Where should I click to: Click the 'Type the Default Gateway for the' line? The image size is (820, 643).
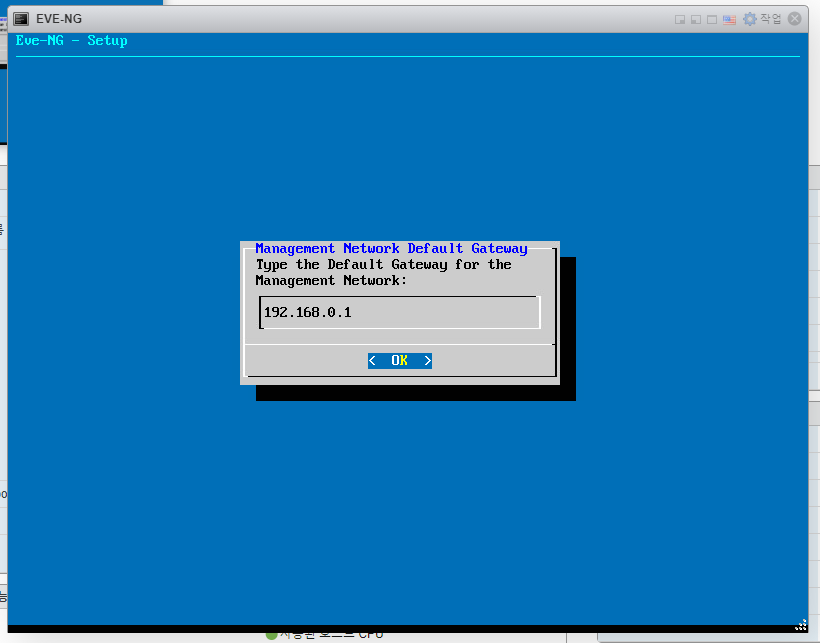pyautogui.click(x=383, y=265)
